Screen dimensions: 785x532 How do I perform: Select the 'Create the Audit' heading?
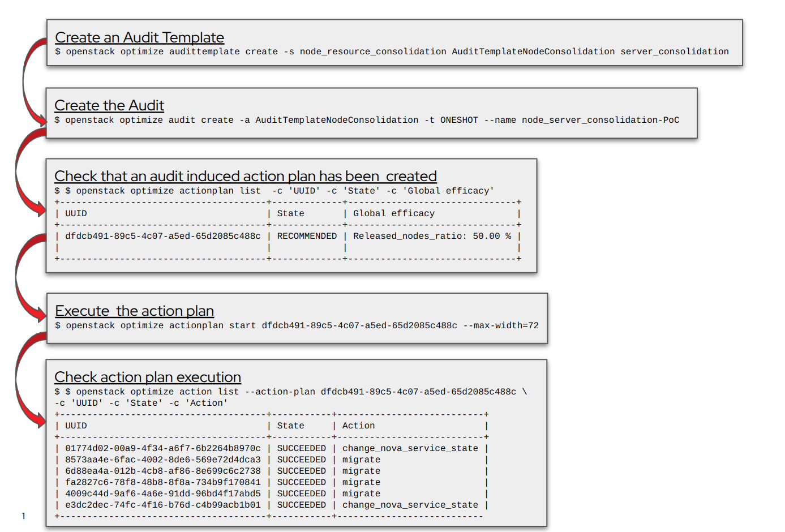click(109, 106)
